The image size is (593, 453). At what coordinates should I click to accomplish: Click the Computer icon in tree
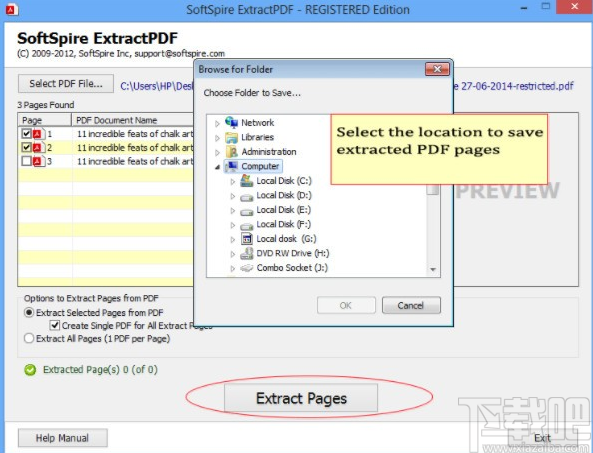231,166
